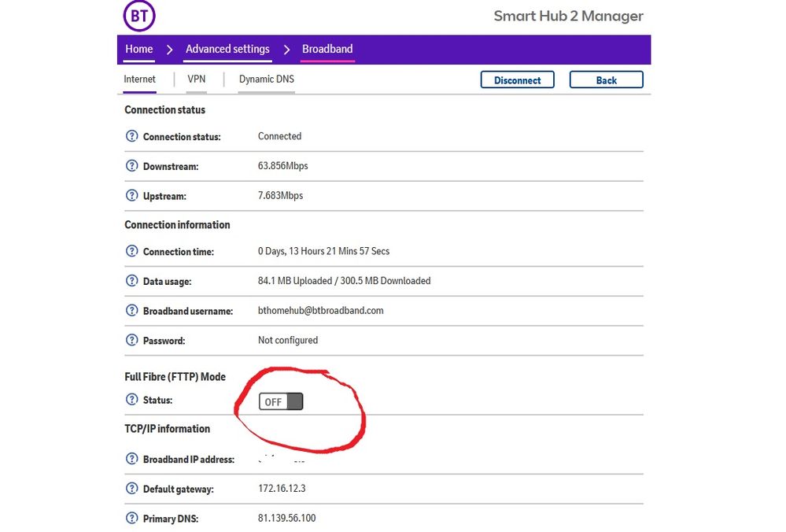The image size is (786, 532).
Task: Open help icon for Full Fibre Status
Action: (x=132, y=400)
